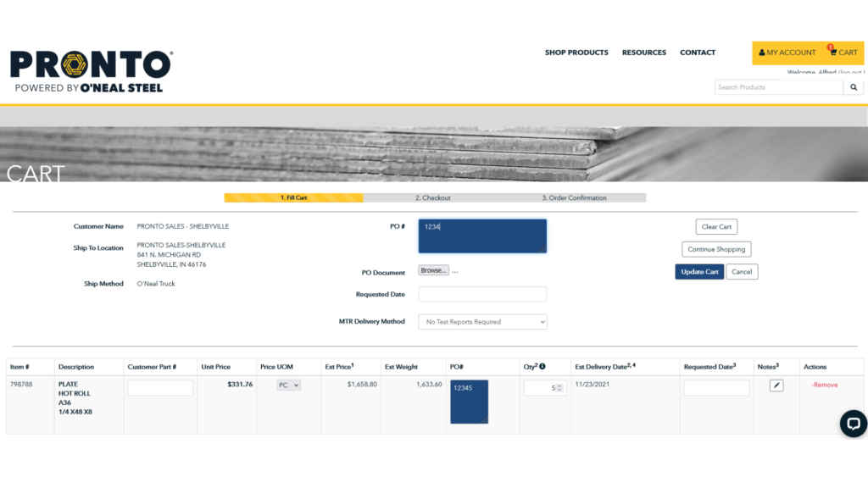Open the Contact page
Viewport: 868px width, 488px height.
pos(697,53)
